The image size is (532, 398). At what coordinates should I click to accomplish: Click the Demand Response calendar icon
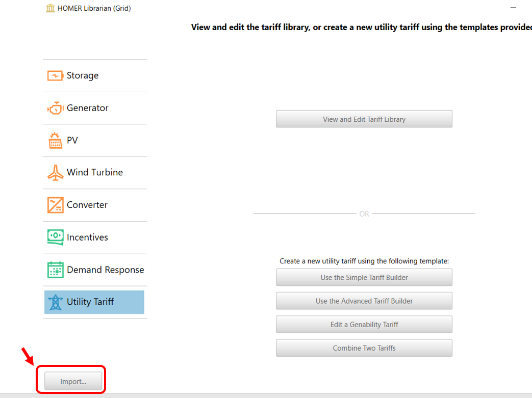[x=55, y=270]
